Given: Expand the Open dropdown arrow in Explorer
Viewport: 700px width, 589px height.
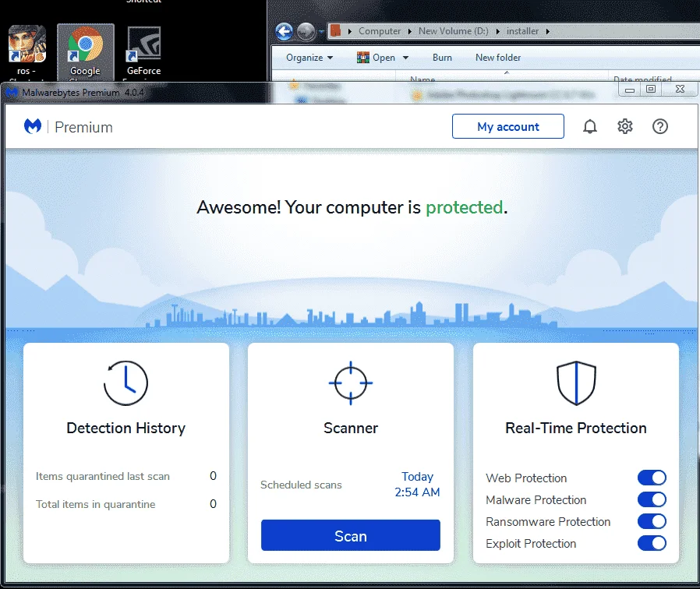Looking at the screenshot, I should 406,58.
